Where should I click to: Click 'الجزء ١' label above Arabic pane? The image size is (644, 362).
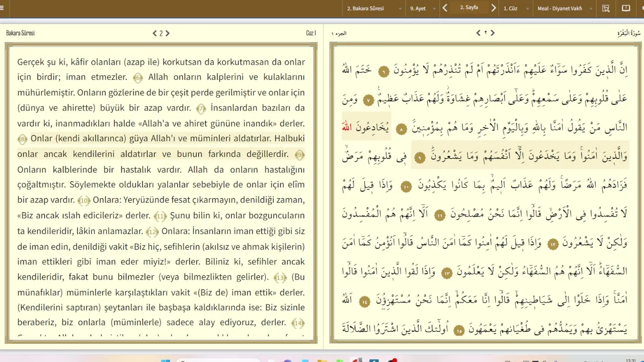pos(339,33)
